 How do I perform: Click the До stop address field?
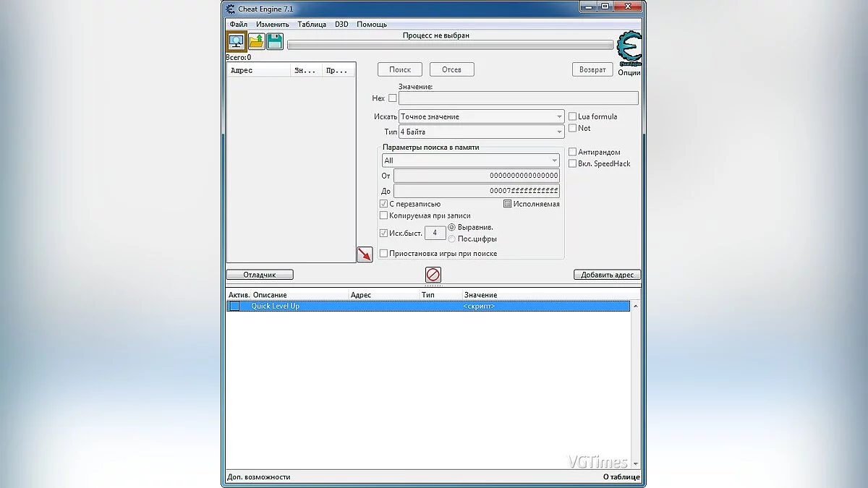point(476,190)
